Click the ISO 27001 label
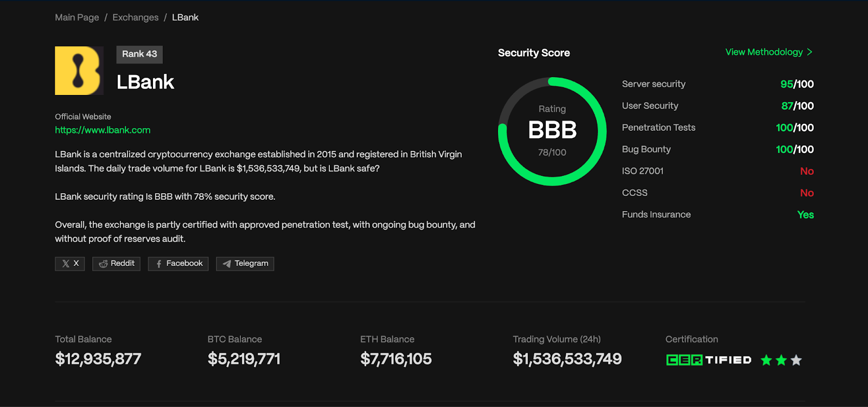 coord(643,171)
